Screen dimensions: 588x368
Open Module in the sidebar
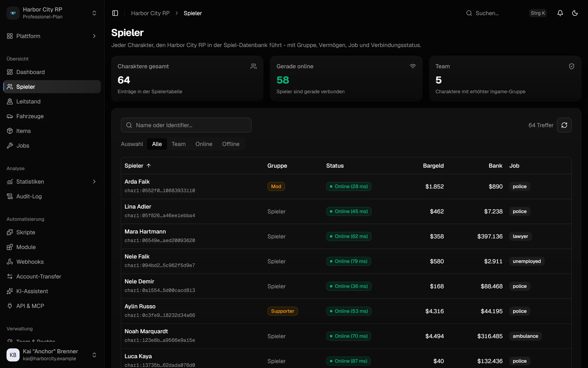click(x=52, y=247)
